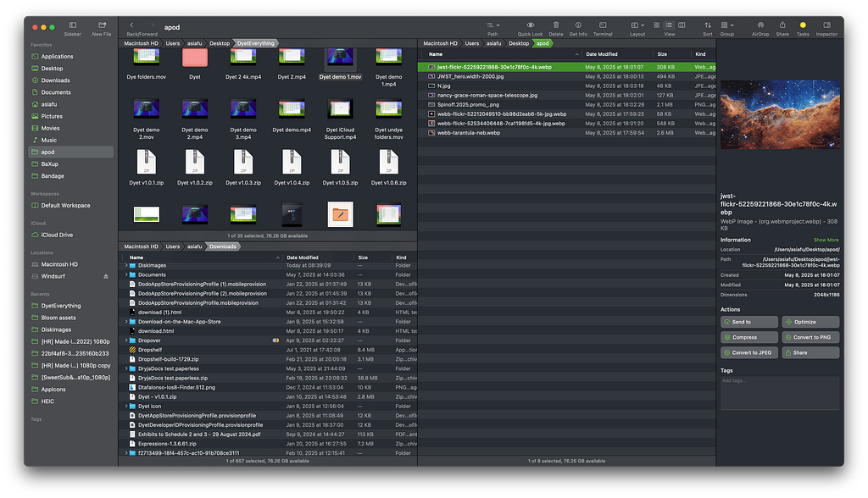This screenshot has height=498, width=868.
Task: Select Downloads in the Favorites sidebar
Action: pyautogui.click(x=56, y=80)
